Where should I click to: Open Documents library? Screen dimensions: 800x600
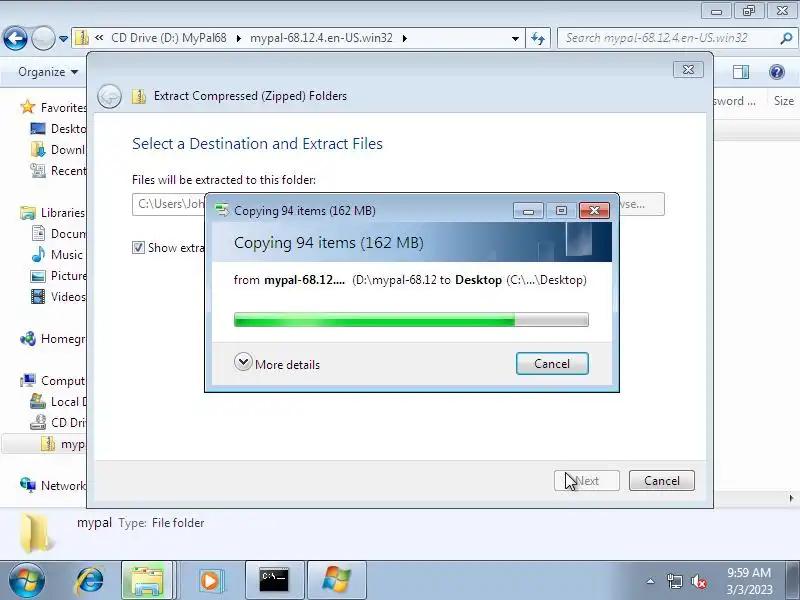[59, 234]
